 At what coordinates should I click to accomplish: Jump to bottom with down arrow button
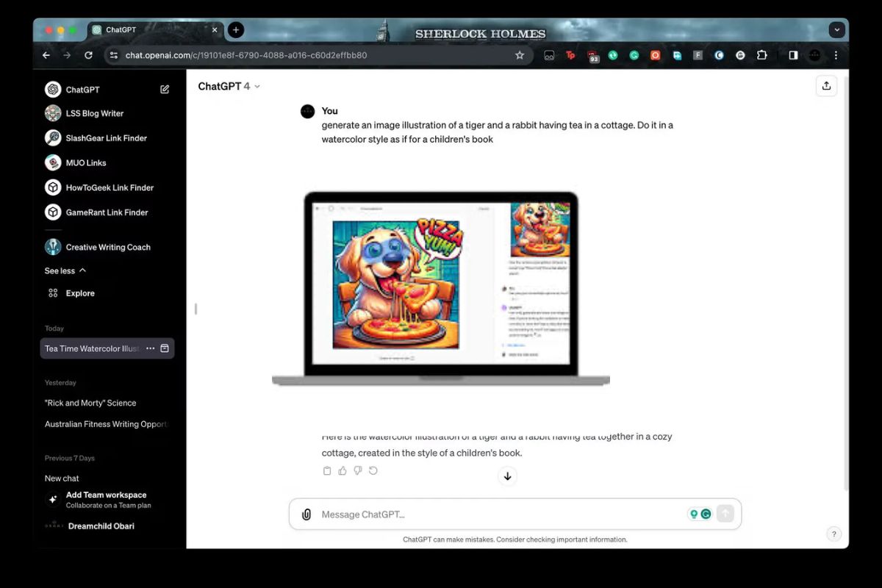click(507, 476)
